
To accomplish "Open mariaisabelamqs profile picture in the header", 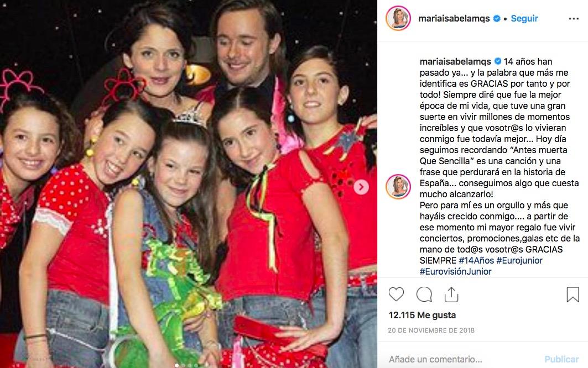I will tap(398, 18).
